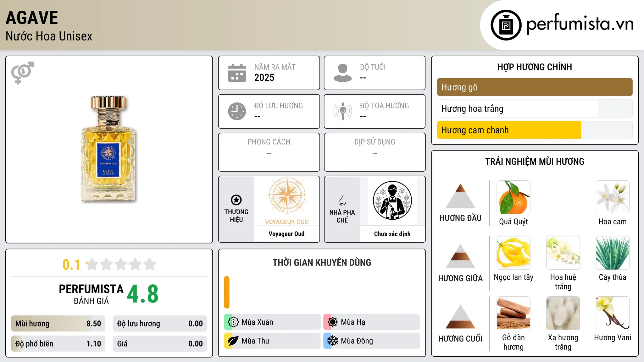The height and width of the screenshot is (362, 644).
Task: Click the Perfumista score 4.8
Action: pyautogui.click(x=143, y=294)
